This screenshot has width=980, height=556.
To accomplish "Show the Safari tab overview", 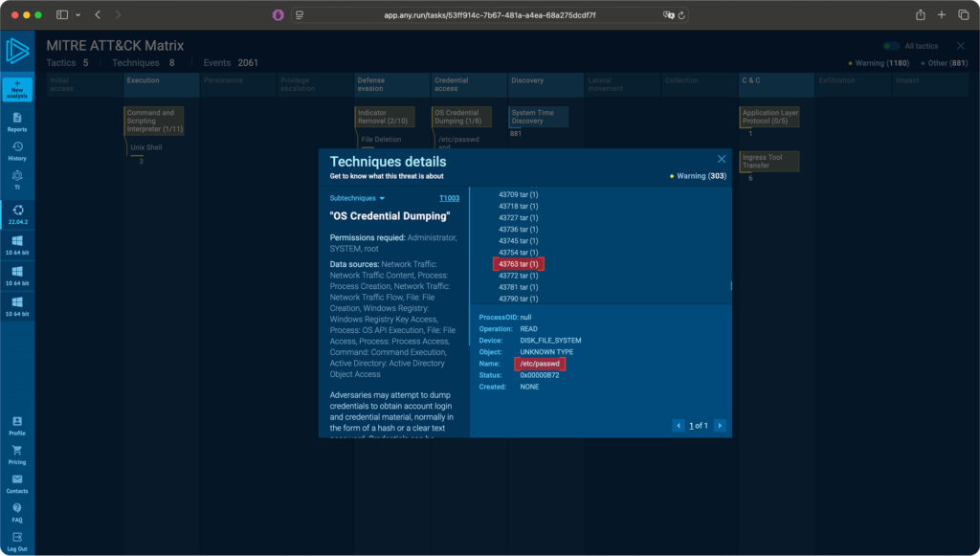I will click(x=963, y=15).
